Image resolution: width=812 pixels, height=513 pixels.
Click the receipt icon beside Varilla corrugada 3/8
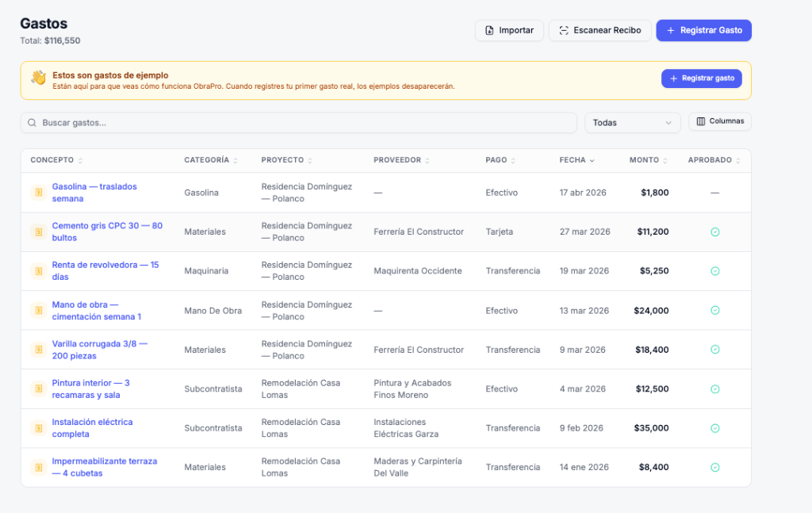38,350
